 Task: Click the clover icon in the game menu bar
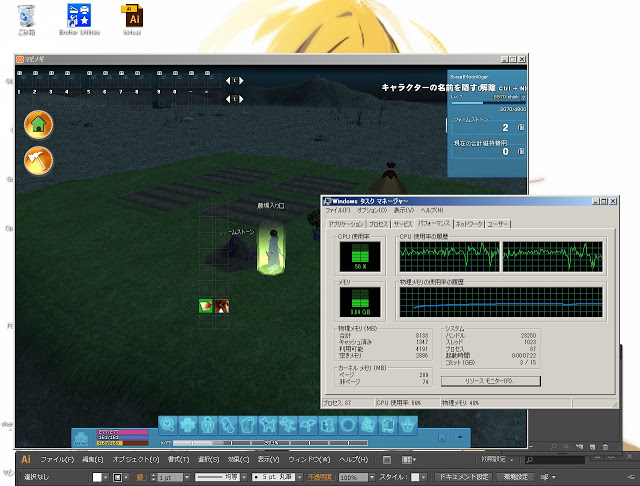(x=188, y=425)
